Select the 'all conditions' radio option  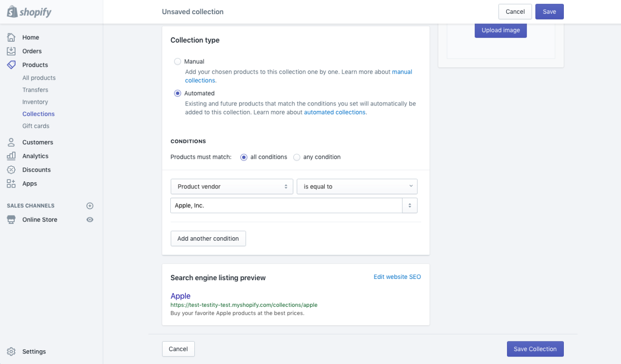[x=244, y=157]
